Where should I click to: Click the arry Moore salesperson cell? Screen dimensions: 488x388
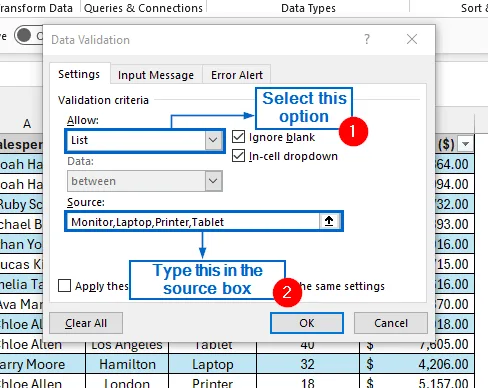click(x=42, y=364)
